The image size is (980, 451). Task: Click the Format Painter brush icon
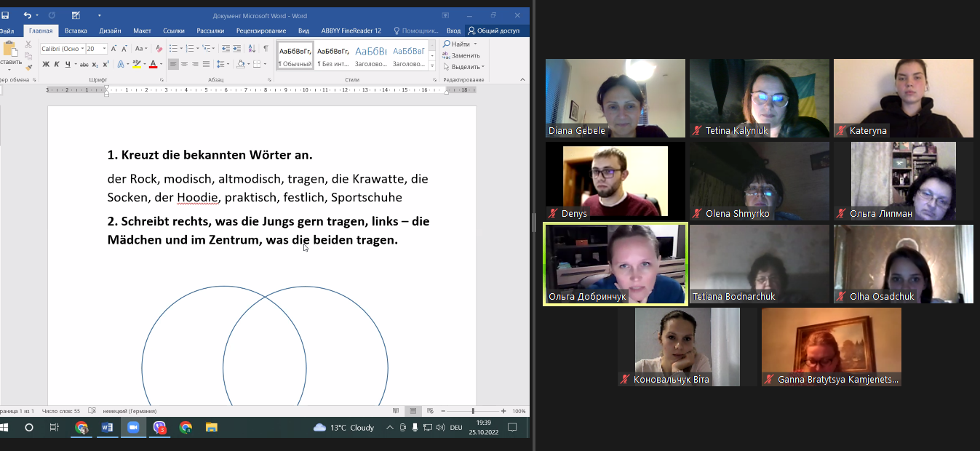click(x=28, y=67)
